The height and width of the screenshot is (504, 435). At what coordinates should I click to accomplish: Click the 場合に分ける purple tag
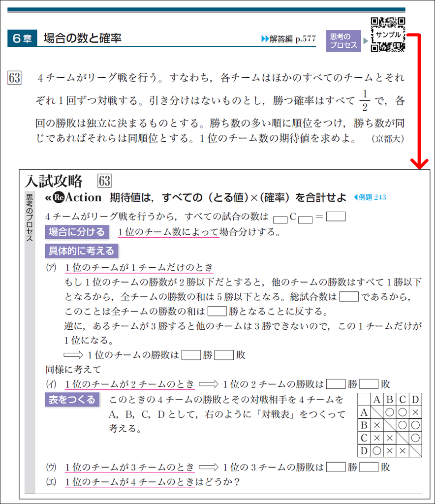[x=76, y=232]
